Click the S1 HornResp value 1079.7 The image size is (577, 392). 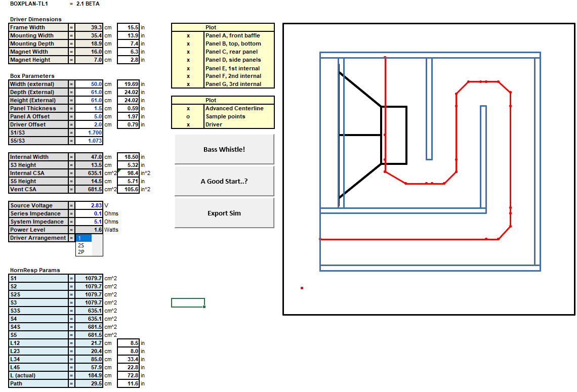[89, 278]
